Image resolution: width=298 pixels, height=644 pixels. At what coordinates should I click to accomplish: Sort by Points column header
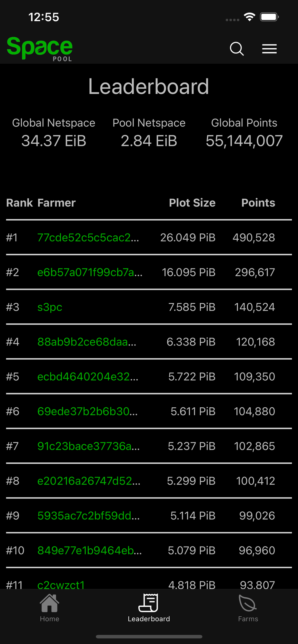[x=258, y=203]
